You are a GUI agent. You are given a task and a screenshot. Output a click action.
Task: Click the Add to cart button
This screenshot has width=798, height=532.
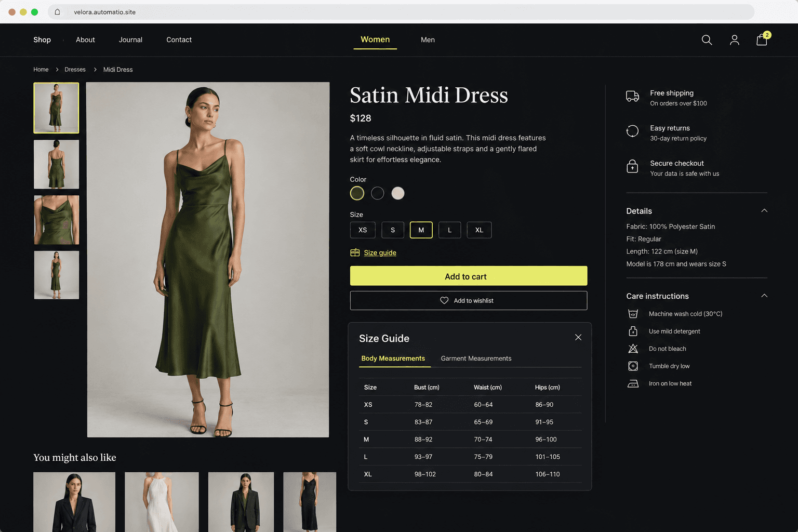coord(469,276)
